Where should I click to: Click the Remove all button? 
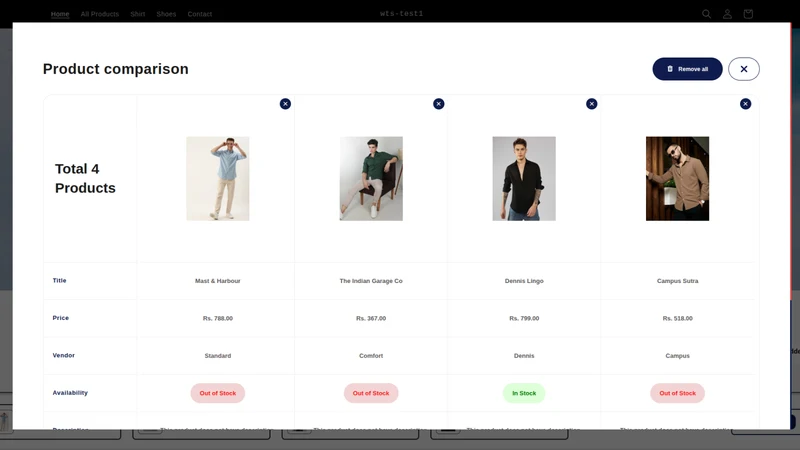[687, 69]
